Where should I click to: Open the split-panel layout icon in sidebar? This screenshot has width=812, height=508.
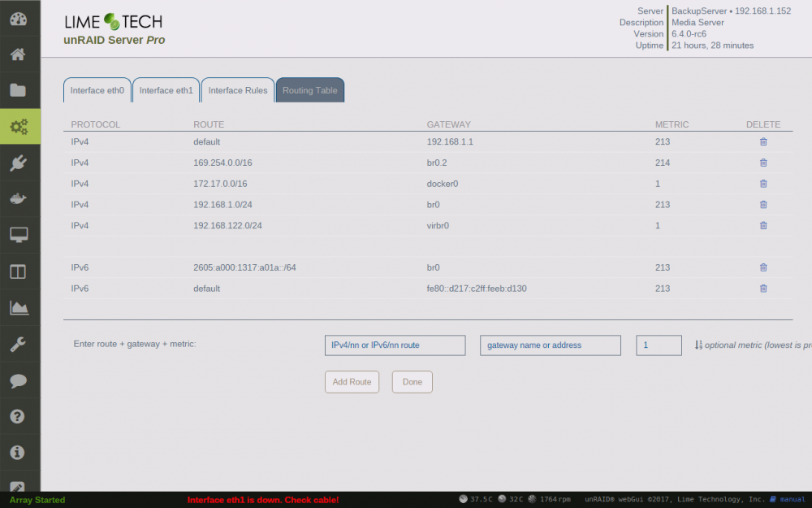18,271
